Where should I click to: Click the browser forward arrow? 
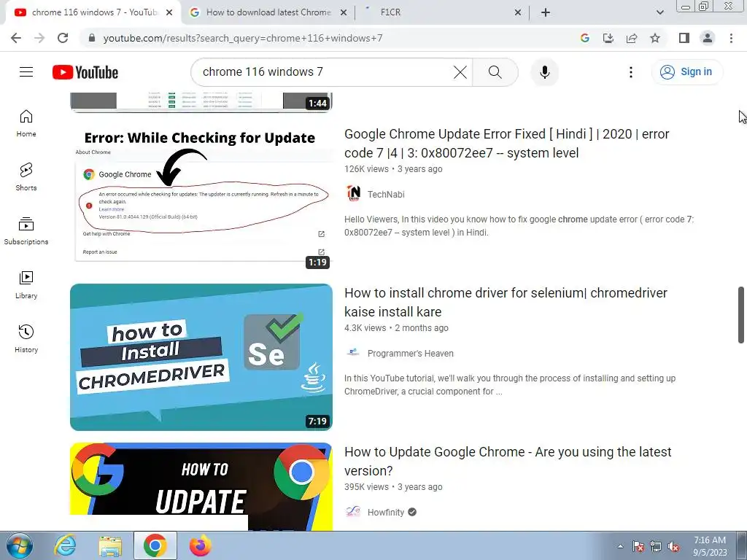39,38
